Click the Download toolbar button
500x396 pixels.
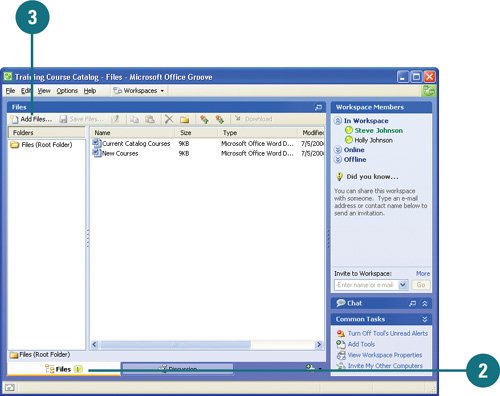point(254,119)
